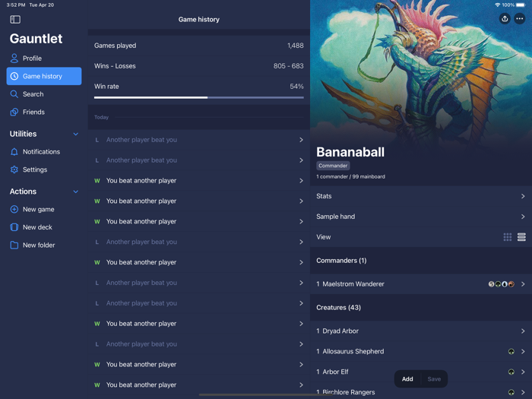
Task: Click the Wins - Losses row
Action: click(x=199, y=66)
